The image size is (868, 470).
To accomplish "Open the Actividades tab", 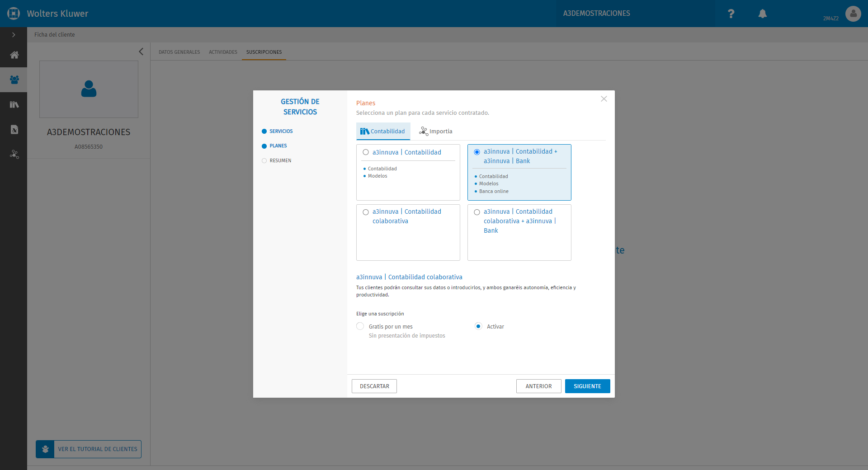I will coord(223,52).
